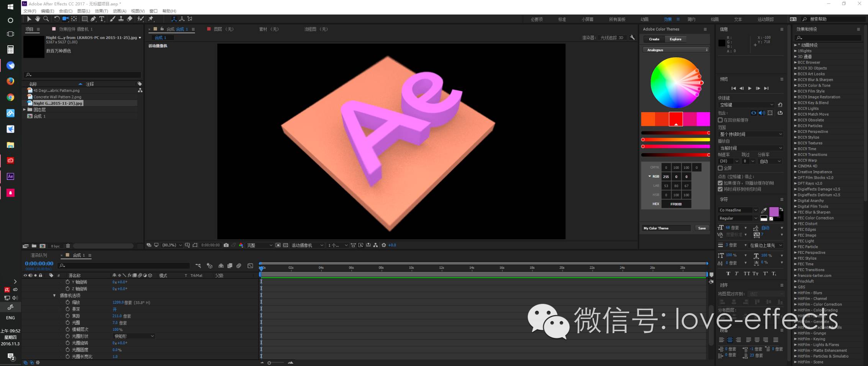Toggle video inclusion eye in Preview panel
868x366 pixels.
[753, 113]
